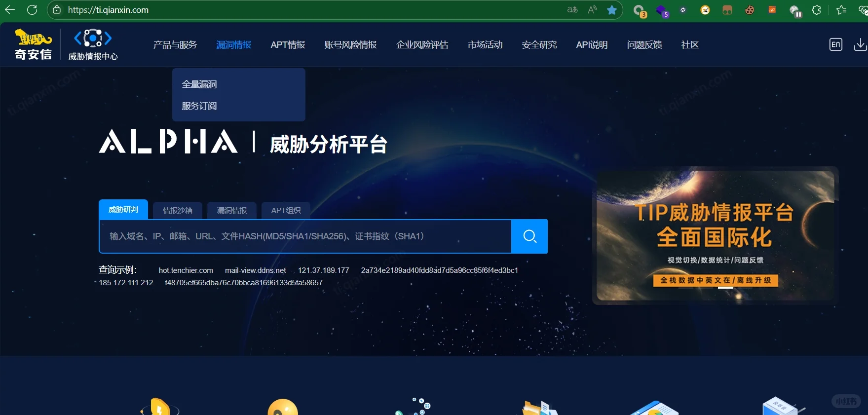Click example query hot.tenchier.com

(x=186, y=270)
